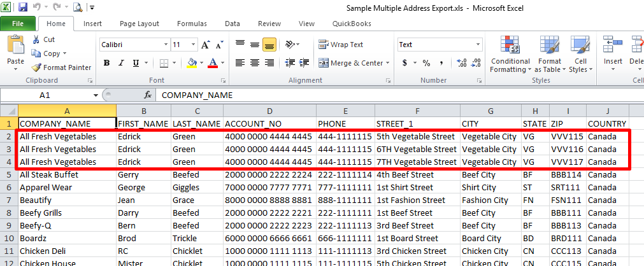Viewport: 644px width, 266px height.
Task: Click the Save icon in quick access toolbar
Action: [23, 8]
